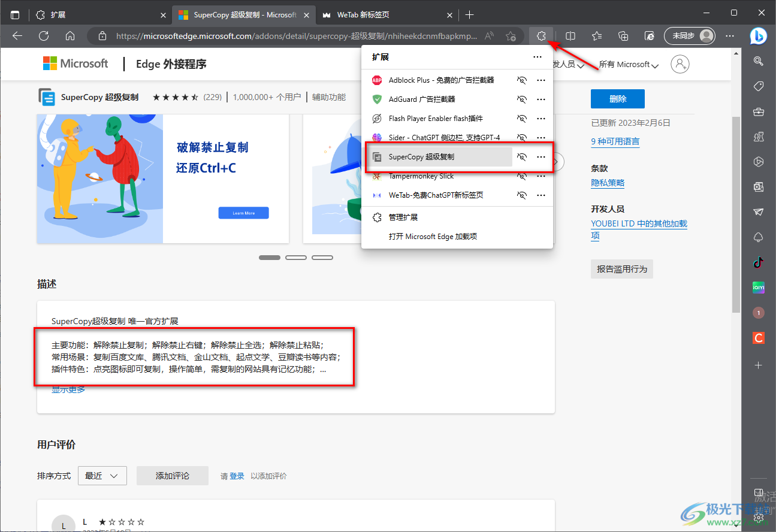The height and width of the screenshot is (532, 776).
Task: Select SuperCopy 超级复制 in extensions list
Action: click(439, 157)
